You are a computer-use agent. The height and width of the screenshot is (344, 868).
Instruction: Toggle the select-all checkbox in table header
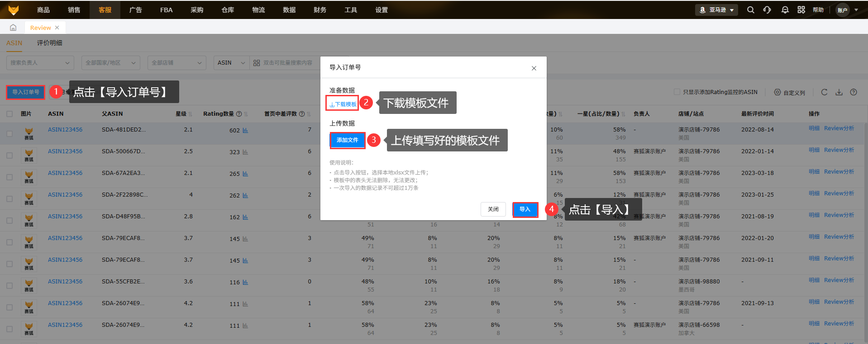pyautogui.click(x=10, y=114)
